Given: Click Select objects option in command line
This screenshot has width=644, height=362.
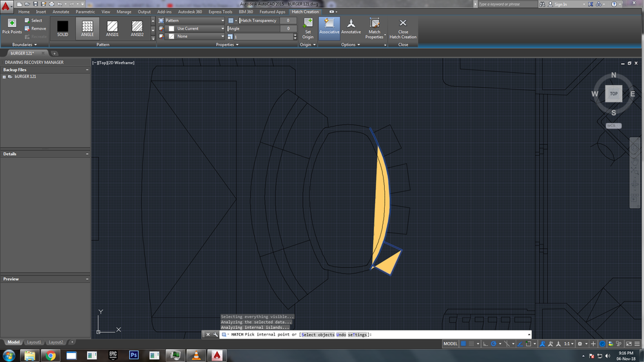Looking at the screenshot, I should point(317,334).
